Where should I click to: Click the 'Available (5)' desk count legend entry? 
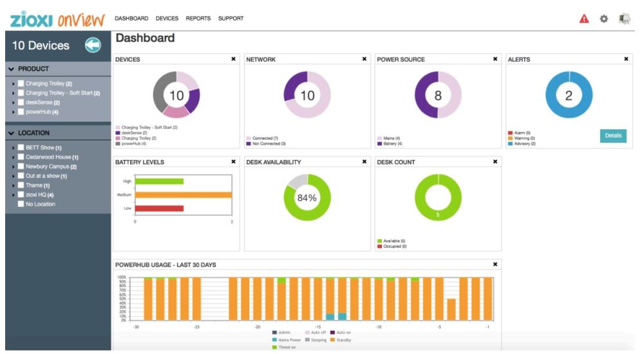(x=392, y=241)
